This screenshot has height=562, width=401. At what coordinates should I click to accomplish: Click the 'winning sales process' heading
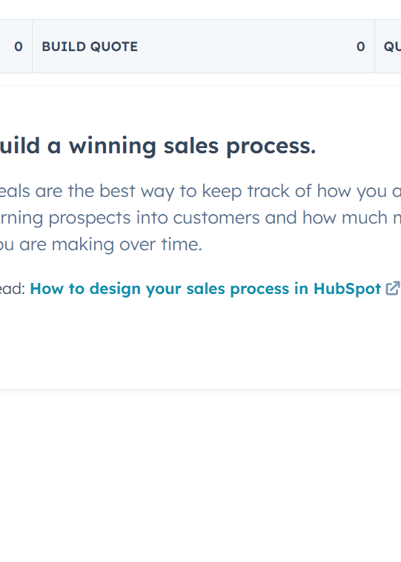[158, 146]
